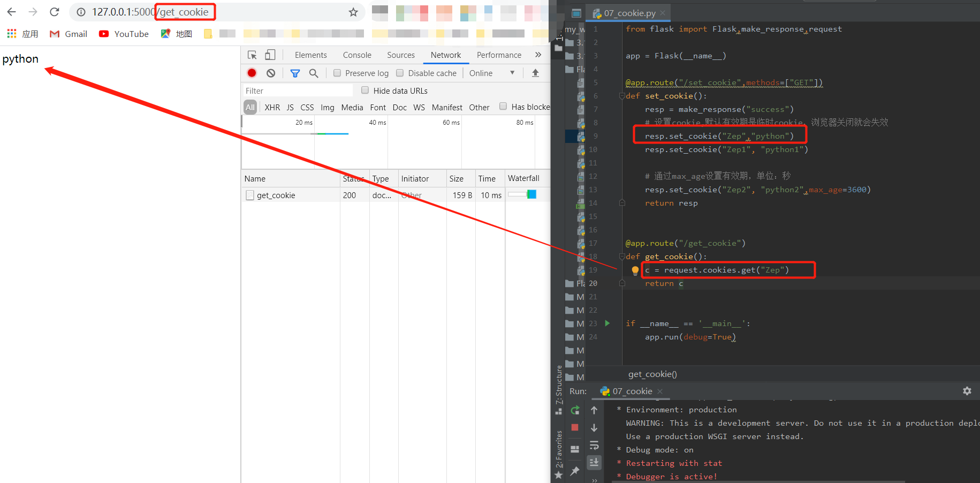Viewport: 980px width, 483px height.
Task: Stop recording the network log
Action: point(252,73)
